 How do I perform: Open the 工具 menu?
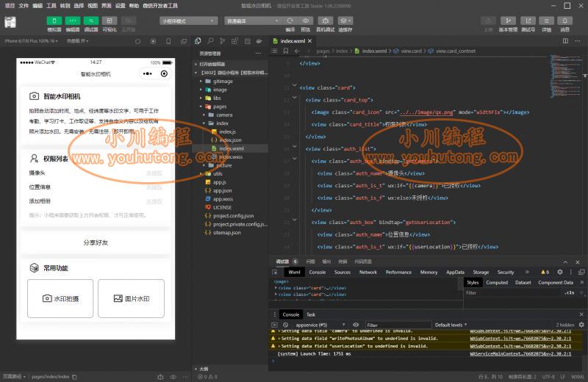[x=51, y=6]
